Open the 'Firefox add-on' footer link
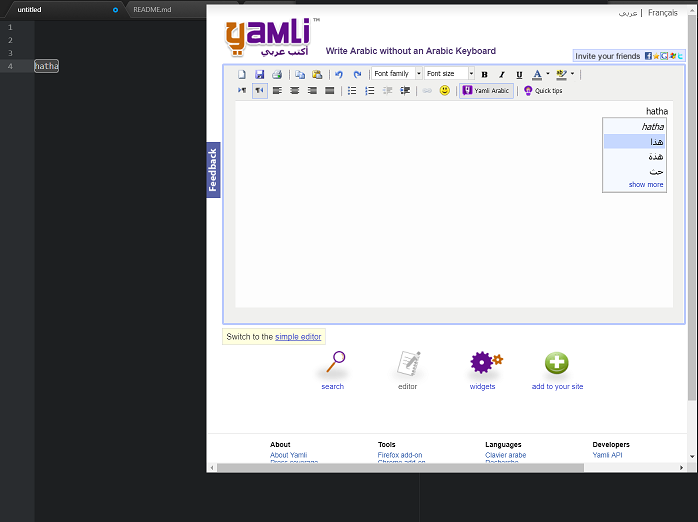This screenshot has height=522, width=698. click(x=400, y=455)
